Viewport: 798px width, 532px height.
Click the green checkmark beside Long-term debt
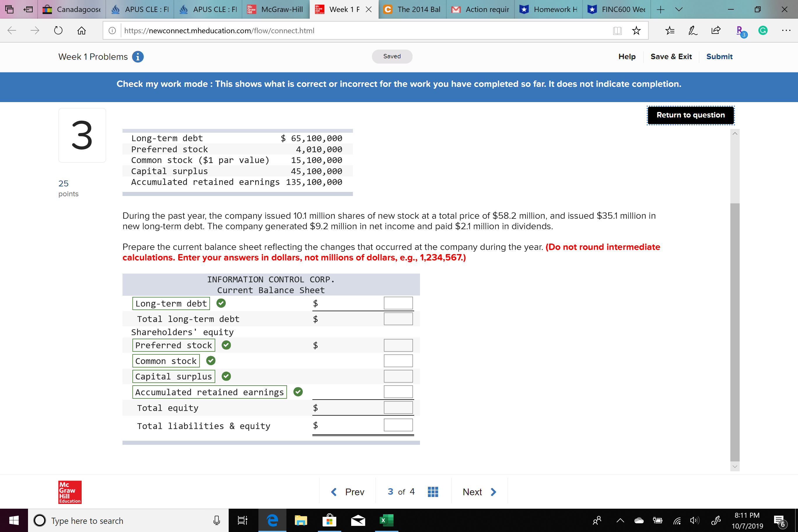click(x=221, y=303)
